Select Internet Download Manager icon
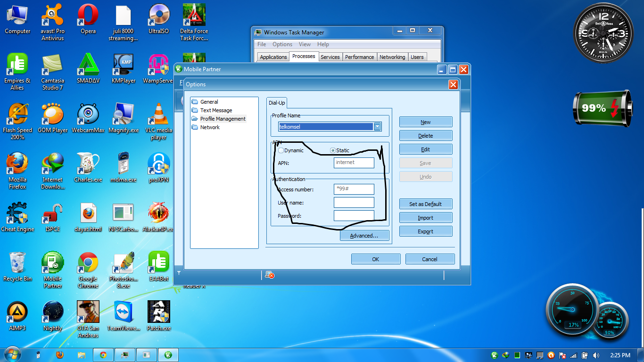This screenshot has height=362, width=644. coord(53,171)
